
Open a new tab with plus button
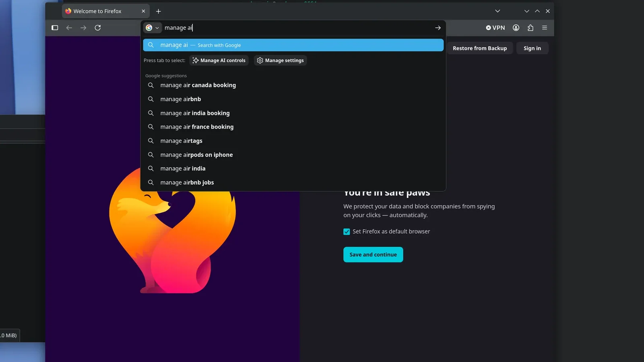[158, 11]
